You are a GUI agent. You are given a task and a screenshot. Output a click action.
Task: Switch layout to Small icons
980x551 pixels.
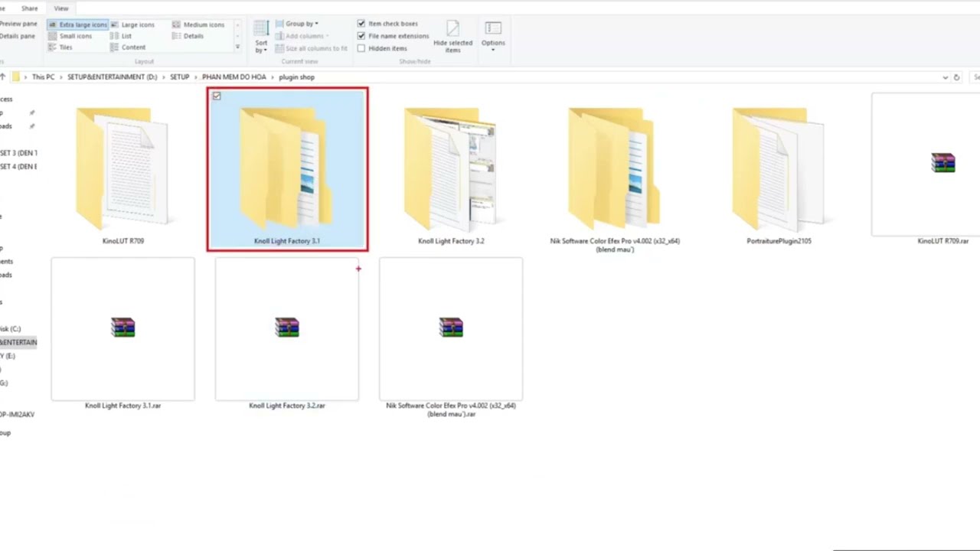tap(70, 36)
